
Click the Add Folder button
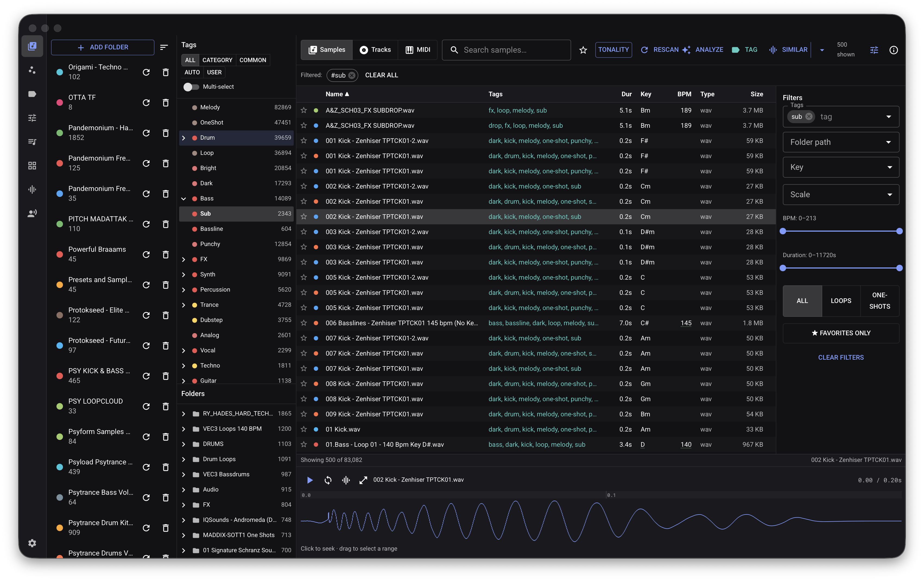(x=102, y=47)
